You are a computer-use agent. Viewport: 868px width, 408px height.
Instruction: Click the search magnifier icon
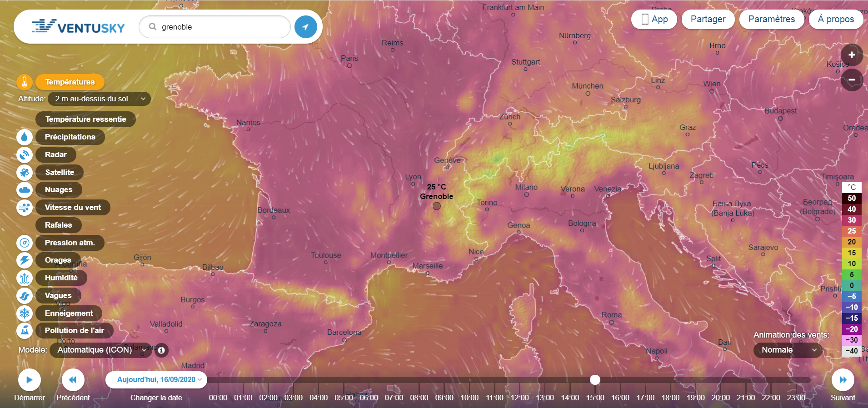pyautogui.click(x=153, y=26)
